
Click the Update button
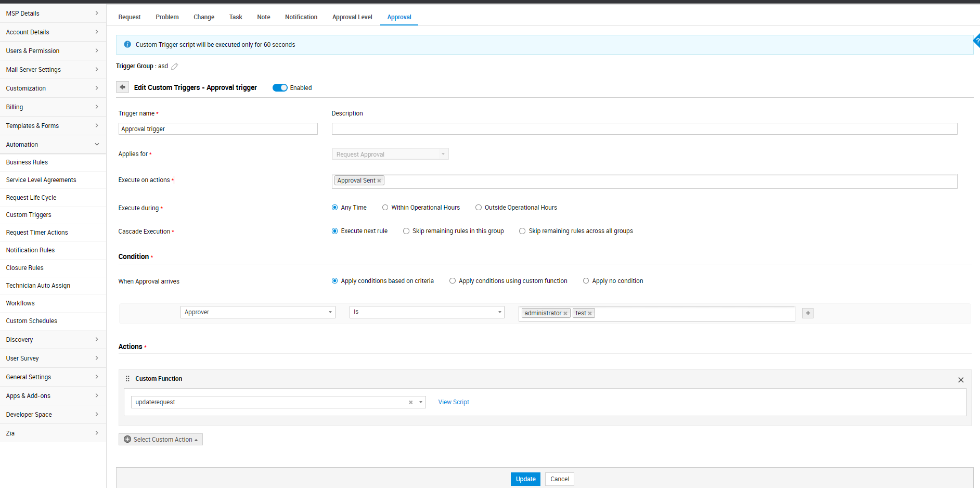525,479
